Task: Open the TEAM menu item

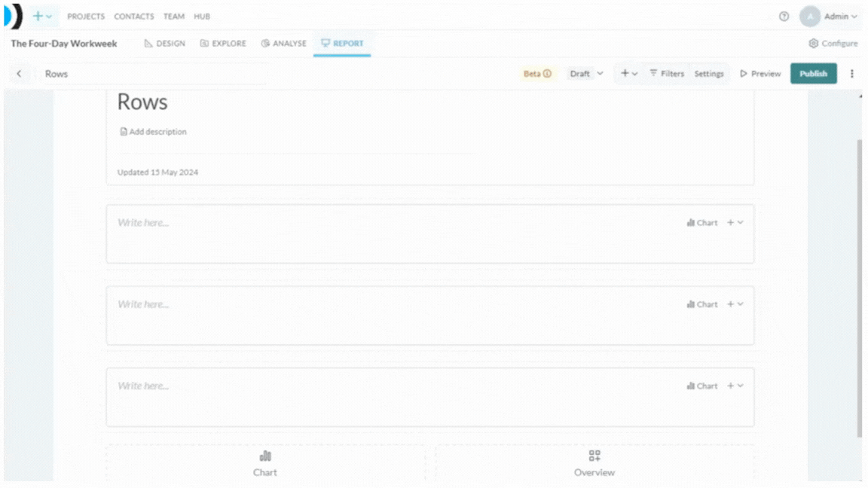Action: pyautogui.click(x=174, y=17)
